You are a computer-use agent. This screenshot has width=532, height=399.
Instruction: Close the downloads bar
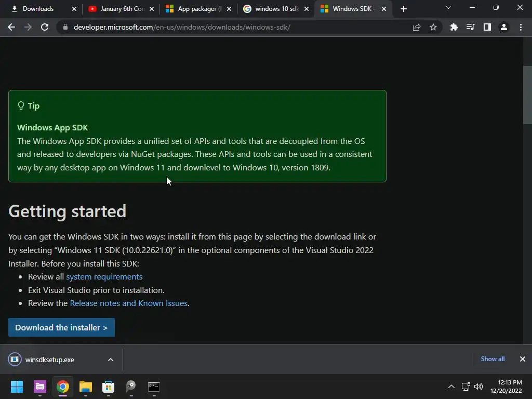pyautogui.click(x=523, y=359)
